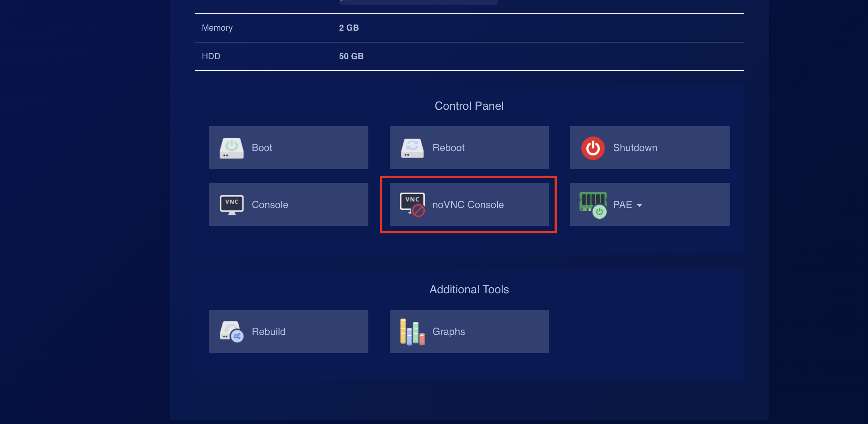Click the VNC monitor Console icon
The image size is (868, 424).
pyautogui.click(x=231, y=205)
